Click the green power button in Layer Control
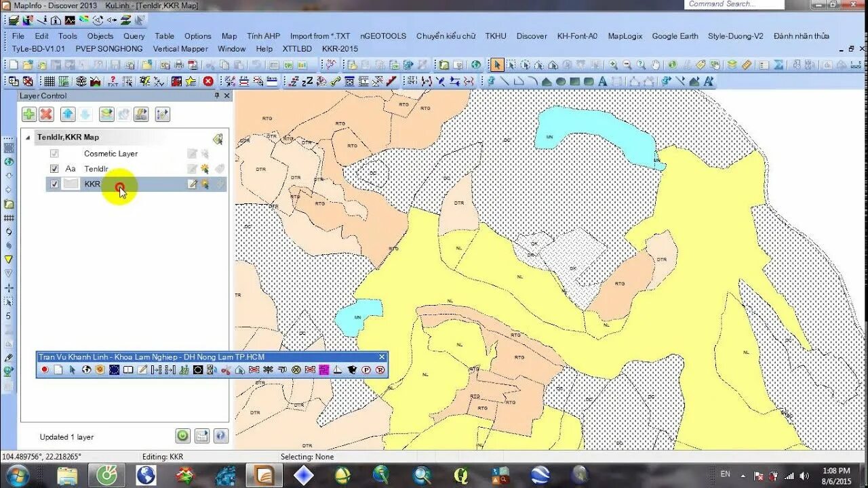The height and width of the screenshot is (488, 868). [x=182, y=436]
